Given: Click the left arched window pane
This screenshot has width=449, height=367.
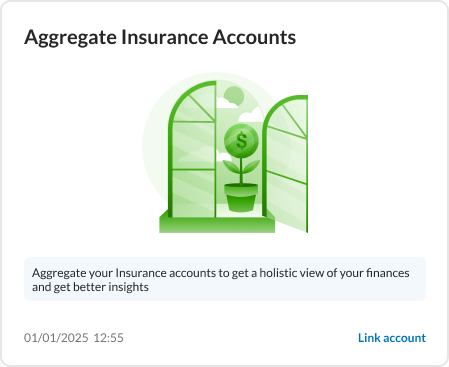Looking at the screenshot, I should (193, 150).
